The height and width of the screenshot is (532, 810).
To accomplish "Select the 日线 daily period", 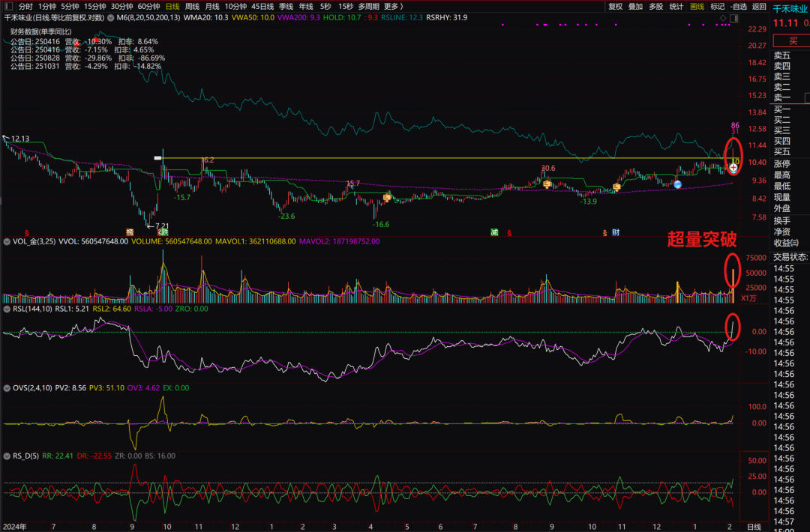I will click(172, 6).
